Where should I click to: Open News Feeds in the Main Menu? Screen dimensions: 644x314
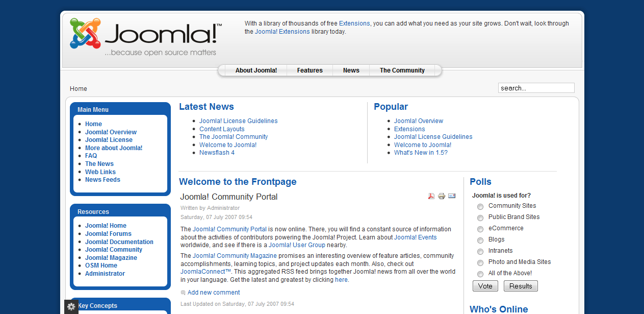click(x=102, y=180)
